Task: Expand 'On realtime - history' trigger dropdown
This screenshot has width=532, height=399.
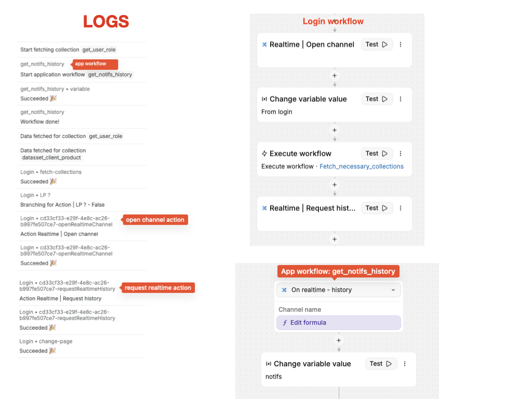Action: (393, 290)
